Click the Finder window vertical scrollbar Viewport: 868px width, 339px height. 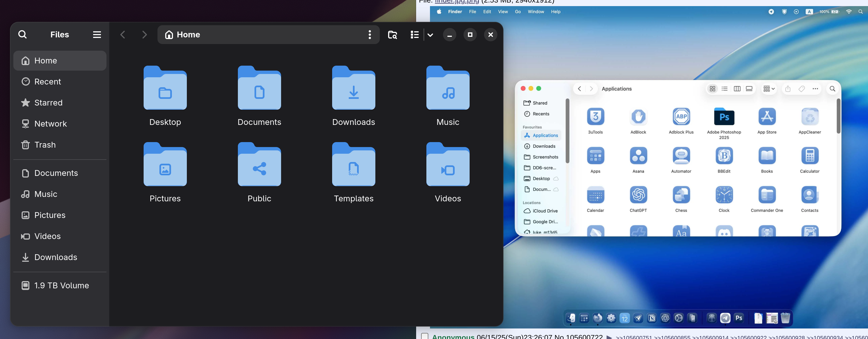tap(838, 116)
